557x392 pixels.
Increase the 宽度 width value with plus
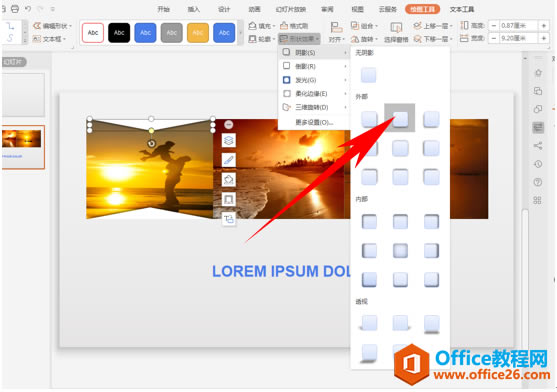[544, 38]
